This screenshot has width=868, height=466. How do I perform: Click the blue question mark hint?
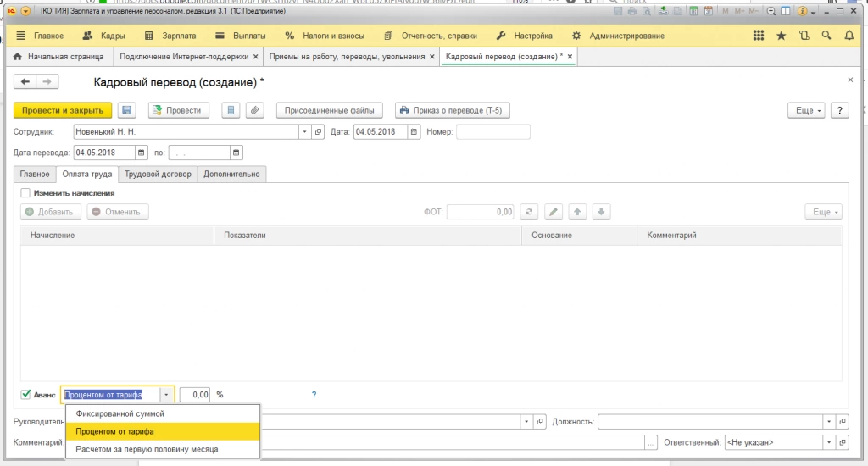(314, 395)
